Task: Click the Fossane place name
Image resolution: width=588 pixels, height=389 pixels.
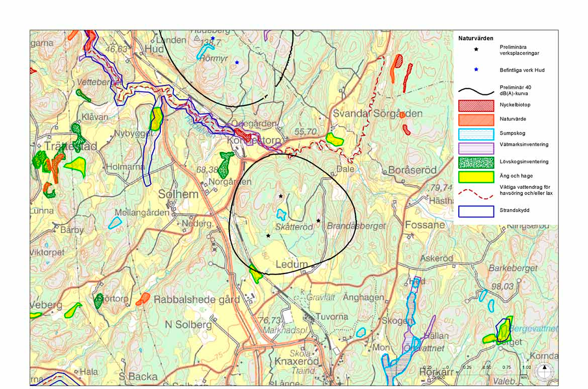Action: pos(425,225)
